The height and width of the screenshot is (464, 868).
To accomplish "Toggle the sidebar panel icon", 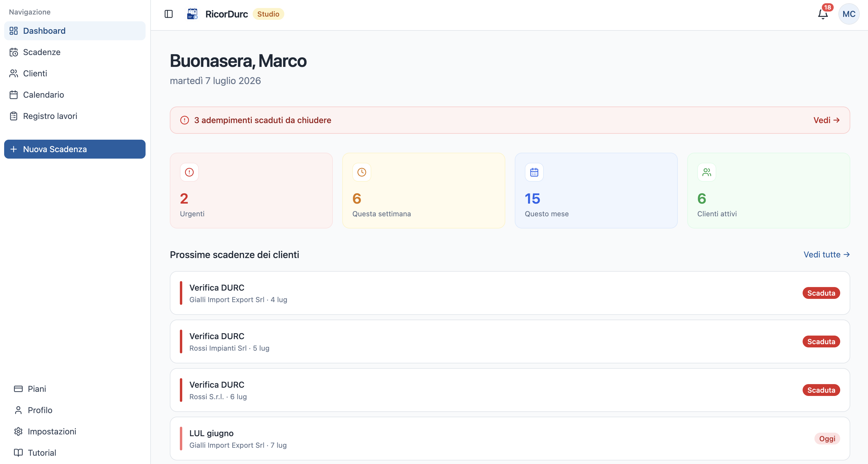I will (x=168, y=14).
